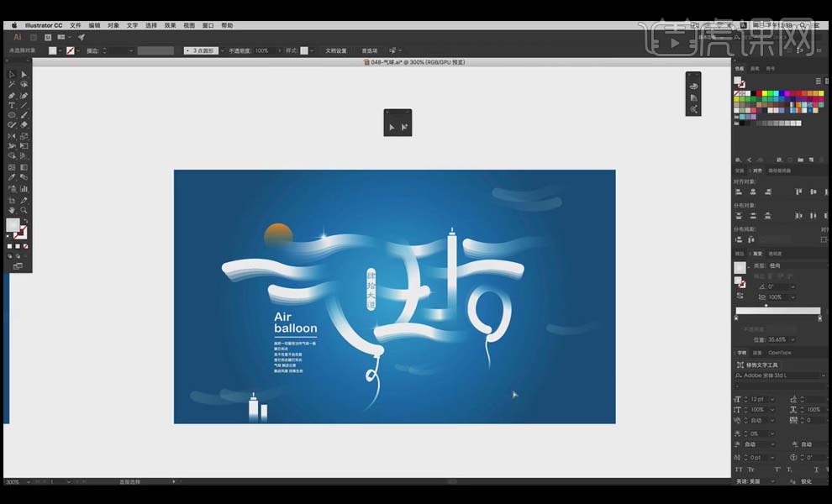Select the Pen tool
Image resolution: width=832 pixels, height=504 pixels.
(x=11, y=96)
